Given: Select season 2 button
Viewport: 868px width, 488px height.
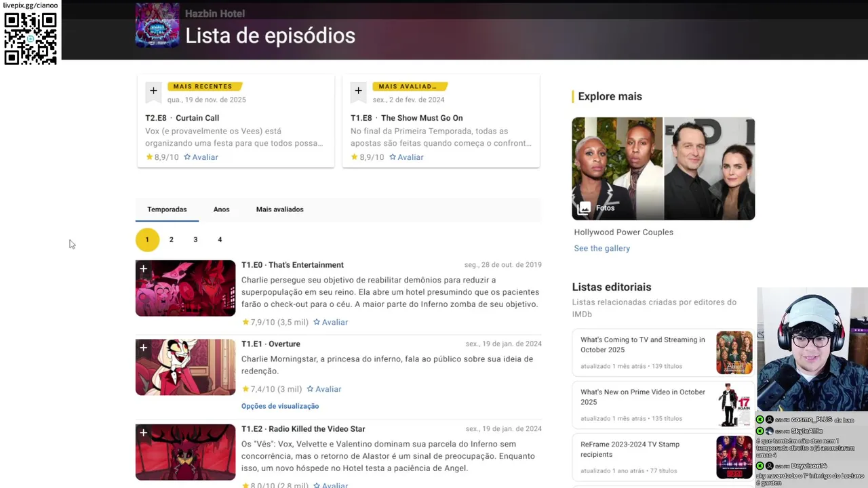Looking at the screenshot, I should [x=172, y=239].
